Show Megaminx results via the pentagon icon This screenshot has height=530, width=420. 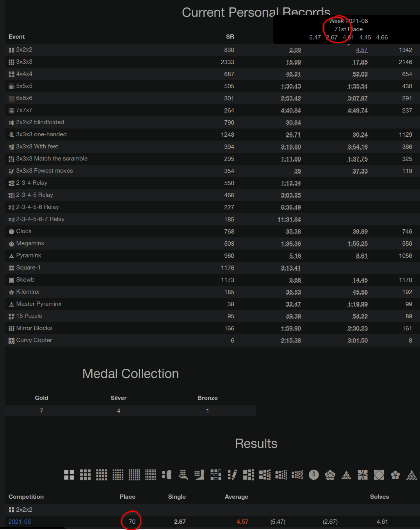coord(330,475)
